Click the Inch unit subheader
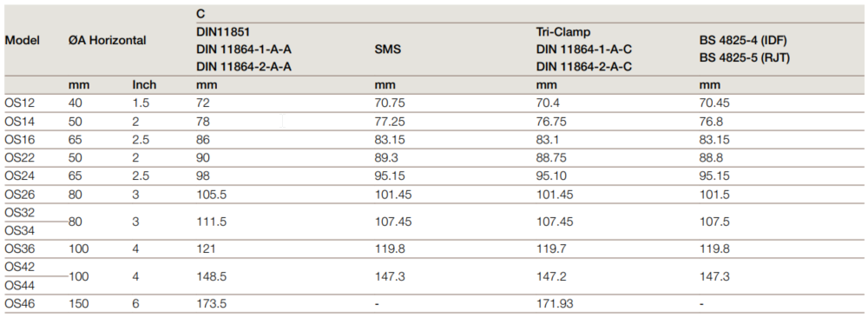 pos(144,85)
